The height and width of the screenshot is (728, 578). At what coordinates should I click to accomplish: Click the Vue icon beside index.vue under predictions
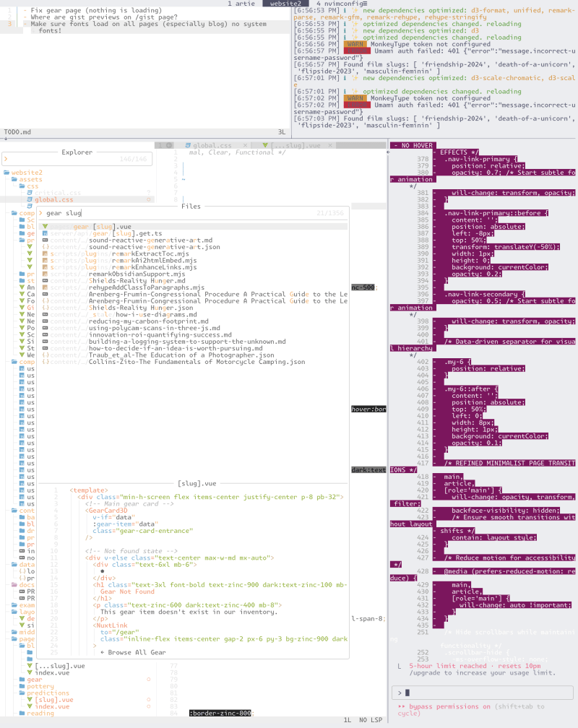coord(30,706)
